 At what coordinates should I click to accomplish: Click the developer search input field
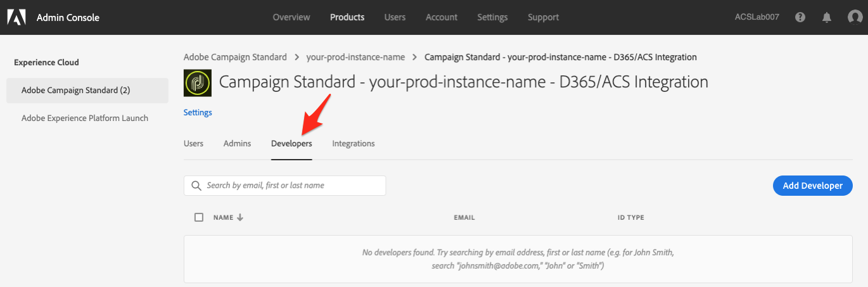(x=291, y=186)
